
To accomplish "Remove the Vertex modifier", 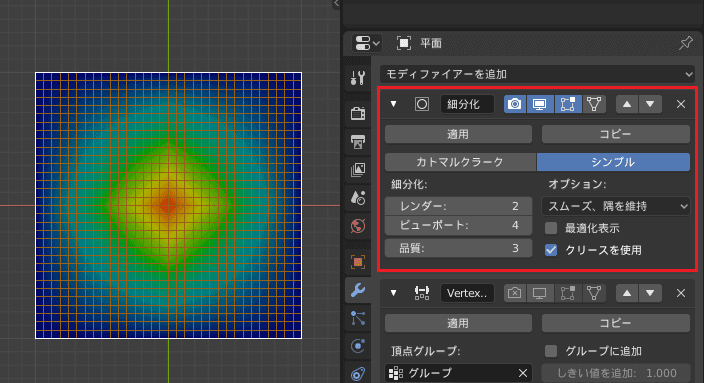I will coord(681,293).
